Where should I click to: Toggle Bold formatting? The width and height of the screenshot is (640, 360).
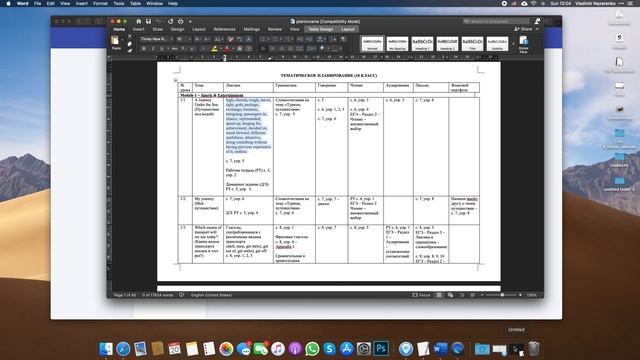point(144,49)
